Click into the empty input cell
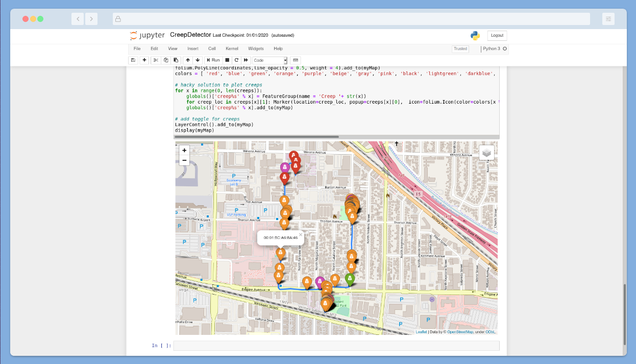Screen dimensions: 636x364 [x=336, y=346]
